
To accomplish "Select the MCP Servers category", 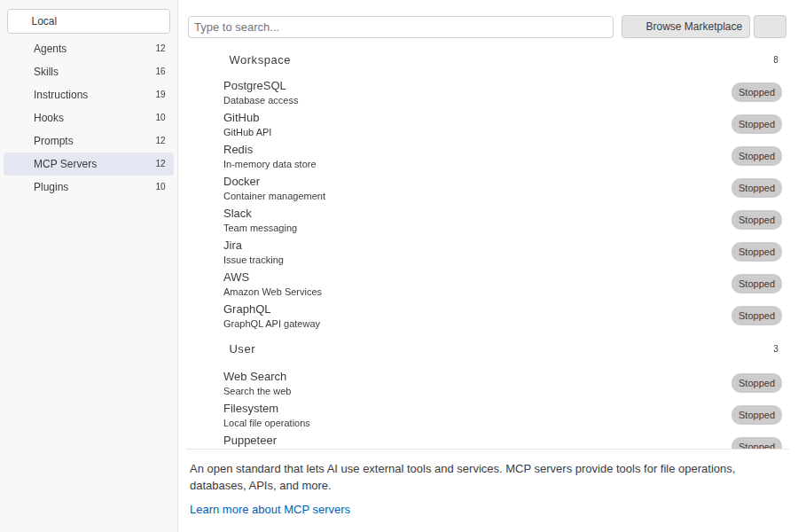I will (x=89, y=164).
